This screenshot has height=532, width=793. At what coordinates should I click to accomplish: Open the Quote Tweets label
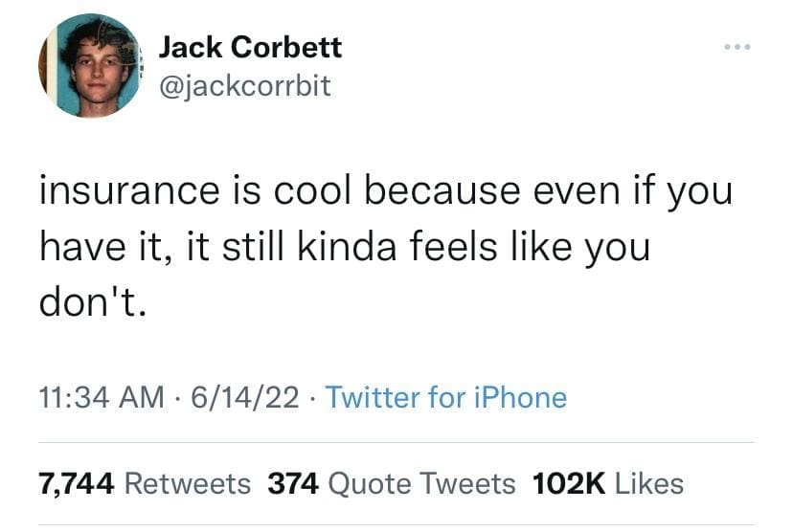tap(421, 483)
